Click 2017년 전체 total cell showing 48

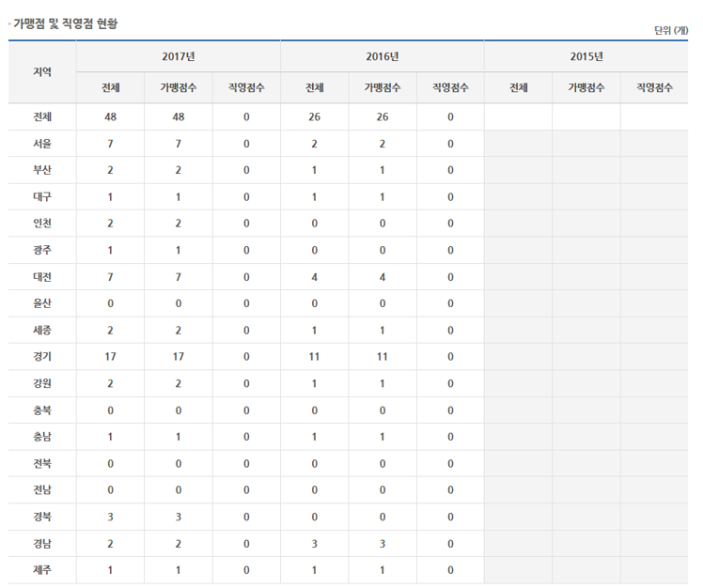(x=110, y=117)
